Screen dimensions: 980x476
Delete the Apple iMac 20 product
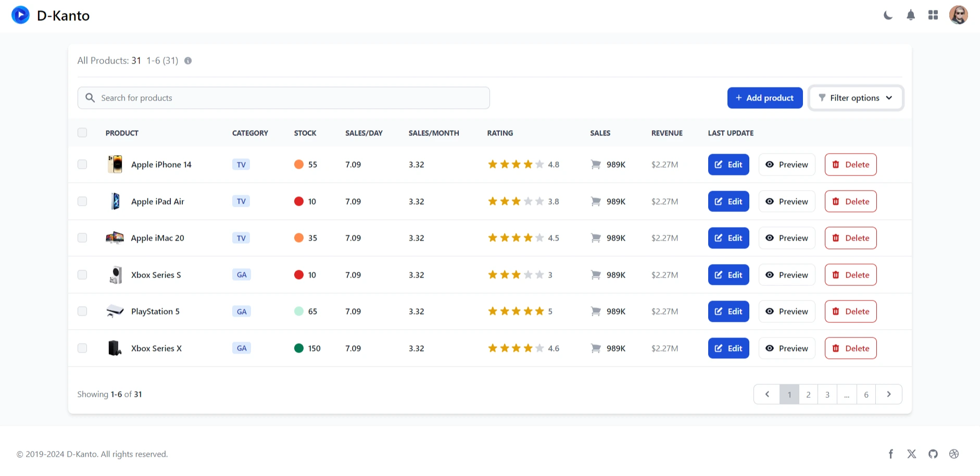[851, 238]
